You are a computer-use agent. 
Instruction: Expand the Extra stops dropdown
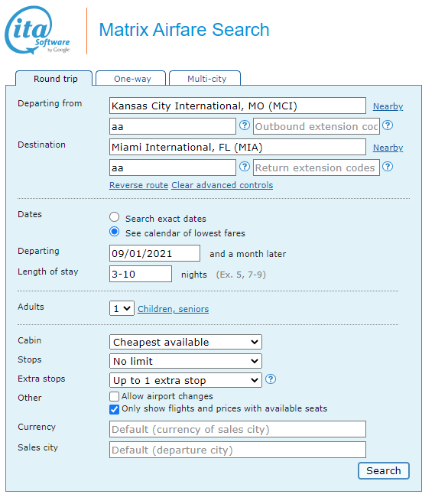(x=186, y=380)
